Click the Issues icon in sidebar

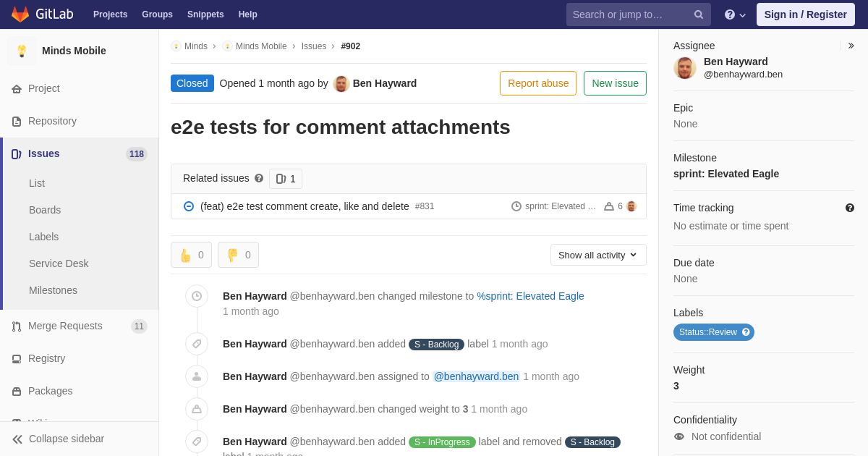[17, 154]
